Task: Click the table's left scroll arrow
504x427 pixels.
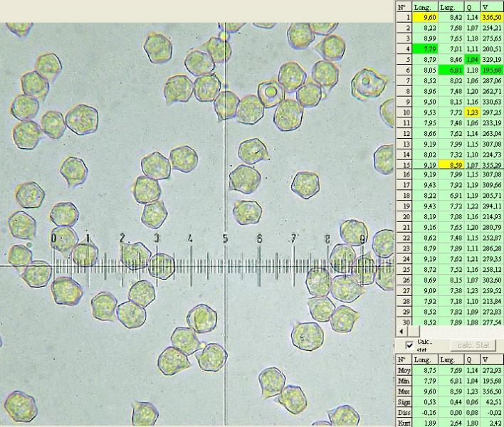Action: coord(401,332)
